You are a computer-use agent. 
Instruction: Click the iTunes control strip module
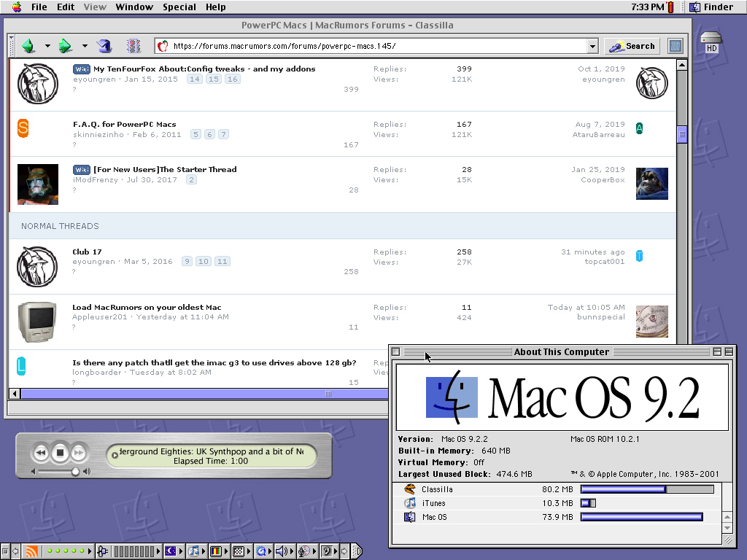[x=193, y=551]
